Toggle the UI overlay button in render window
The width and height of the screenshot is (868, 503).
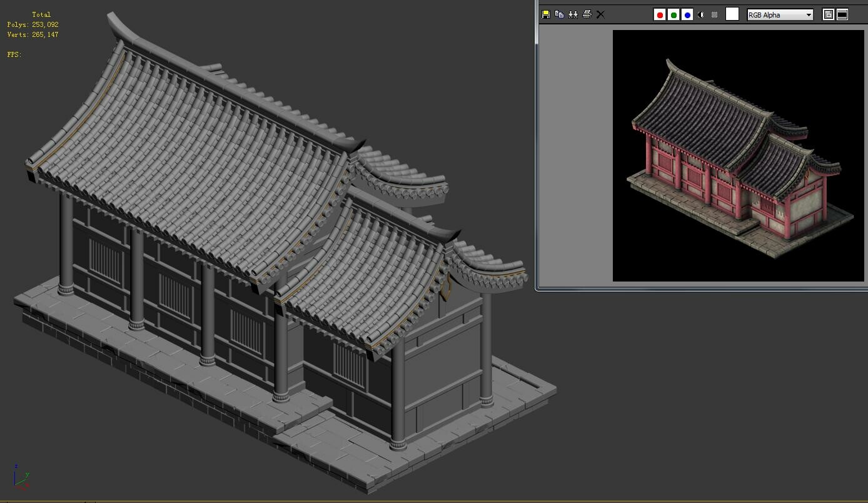tap(829, 15)
